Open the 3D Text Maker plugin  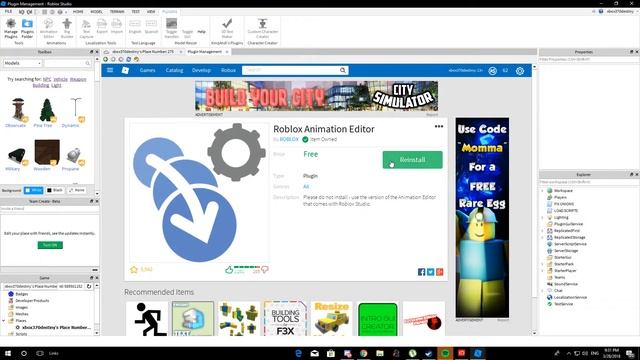[227, 28]
